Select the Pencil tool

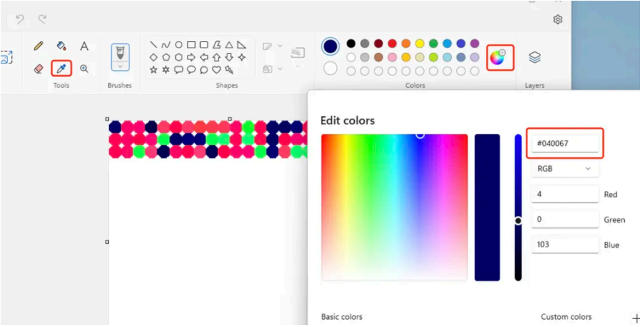pos(38,46)
